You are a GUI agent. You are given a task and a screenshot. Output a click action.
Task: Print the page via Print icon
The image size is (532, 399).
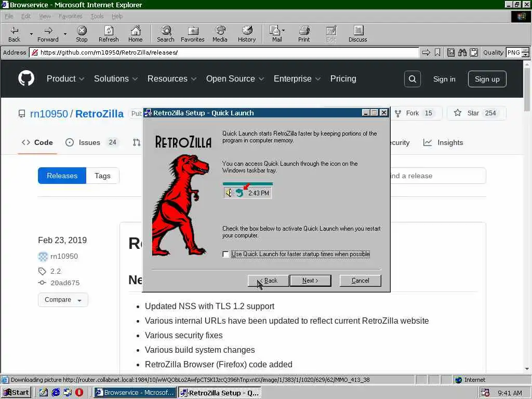point(304,34)
